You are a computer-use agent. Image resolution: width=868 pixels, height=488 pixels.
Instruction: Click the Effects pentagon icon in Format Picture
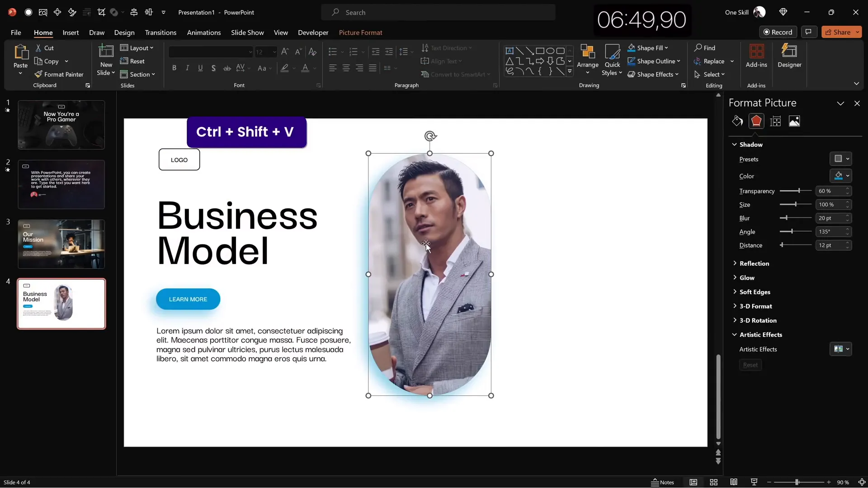756,121
